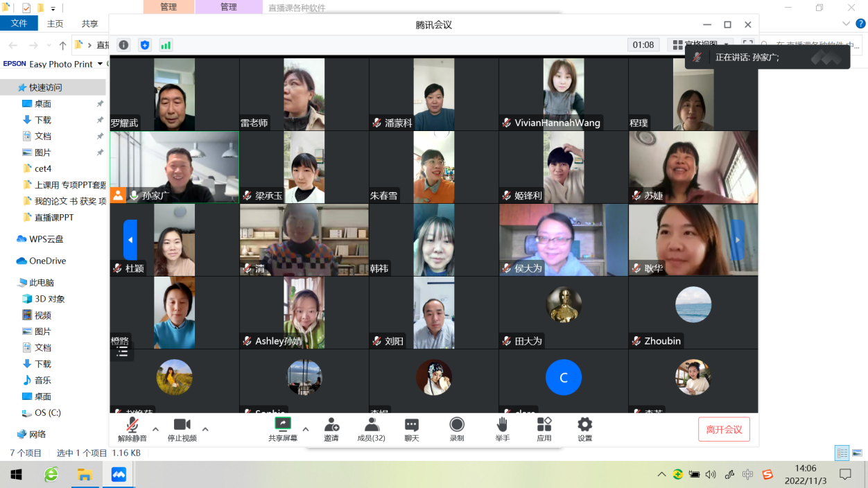This screenshot has width=868, height=488.
Task: Turn off camera with 停止视频
Action: (182, 425)
